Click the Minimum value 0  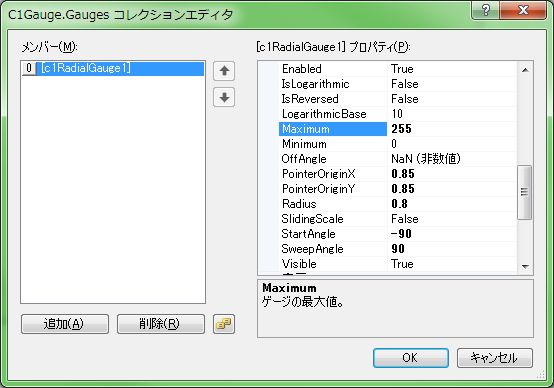tap(394, 144)
